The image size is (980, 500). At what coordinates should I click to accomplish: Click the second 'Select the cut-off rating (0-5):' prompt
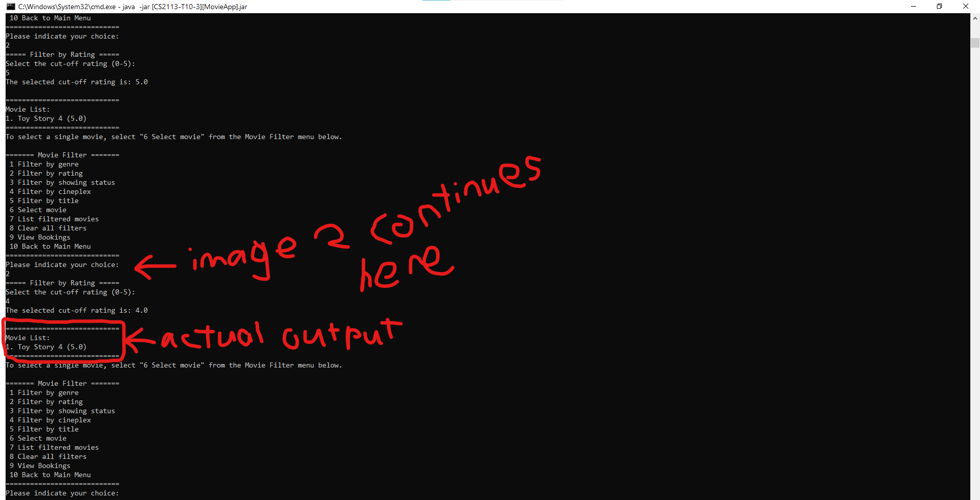pos(71,292)
